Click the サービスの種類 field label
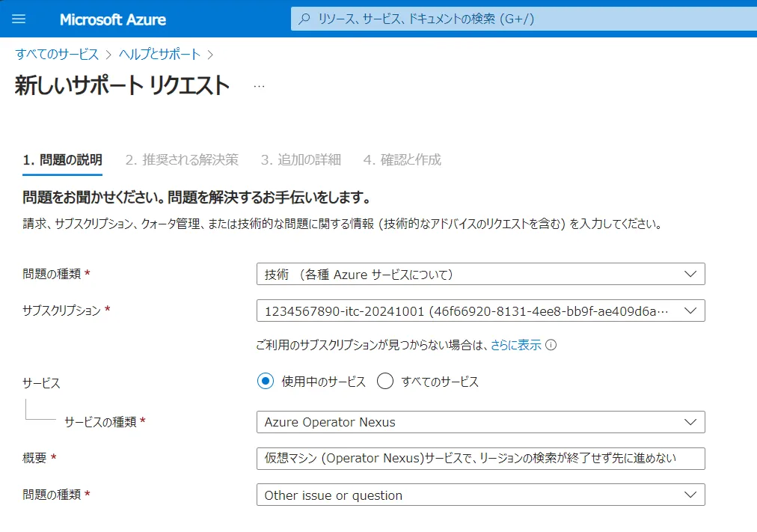The height and width of the screenshot is (532, 757). point(101,422)
